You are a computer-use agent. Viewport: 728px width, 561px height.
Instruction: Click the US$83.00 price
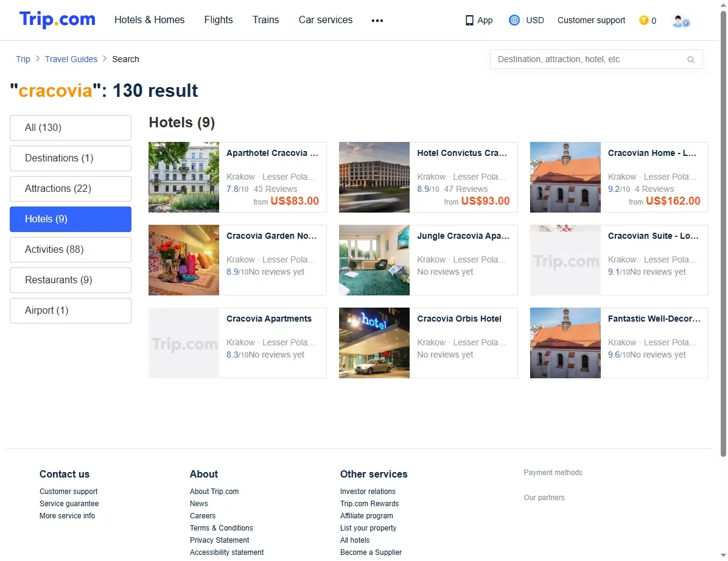point(295,201)
